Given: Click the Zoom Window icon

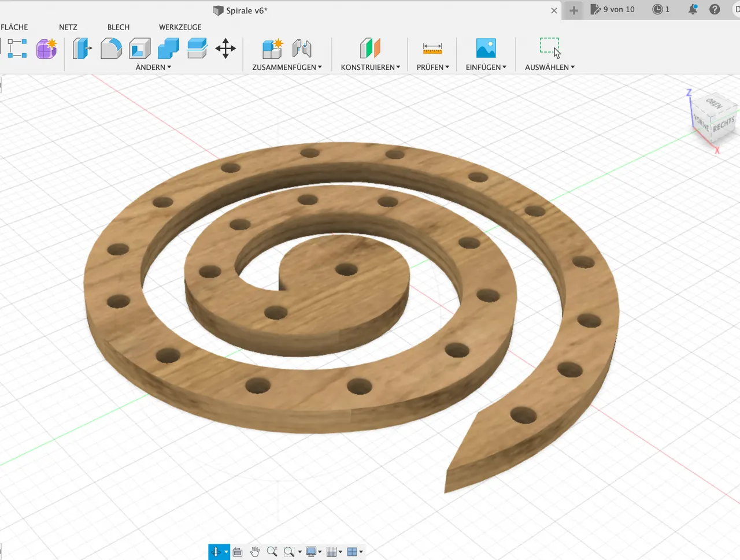Looking at the screenshot, I should 289,552.
